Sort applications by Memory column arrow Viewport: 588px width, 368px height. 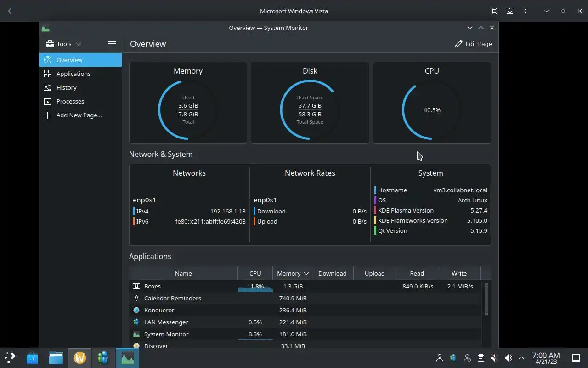[x=306, y=273]
